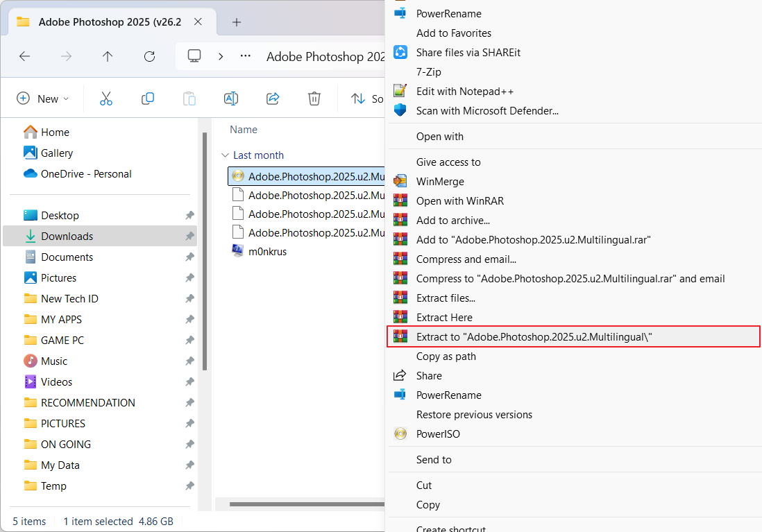Add a new File Explorer tab
Screen dimensions: 762x532
tap(237, 22)
